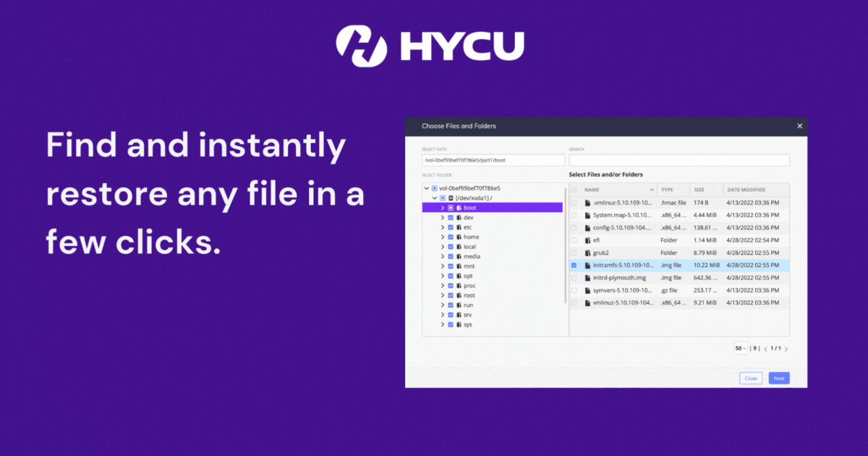Image resolution: width=868 pixels, height=456 pixels.
Task: Click the folder icon of efi row
Action: click(587, 240)
